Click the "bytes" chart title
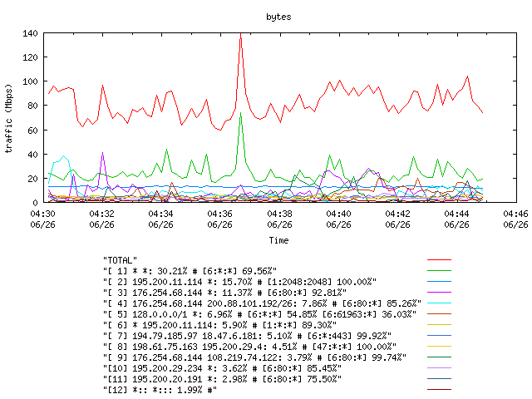The height and width of the screenshot is (399, 532). (x=278, y=17)
